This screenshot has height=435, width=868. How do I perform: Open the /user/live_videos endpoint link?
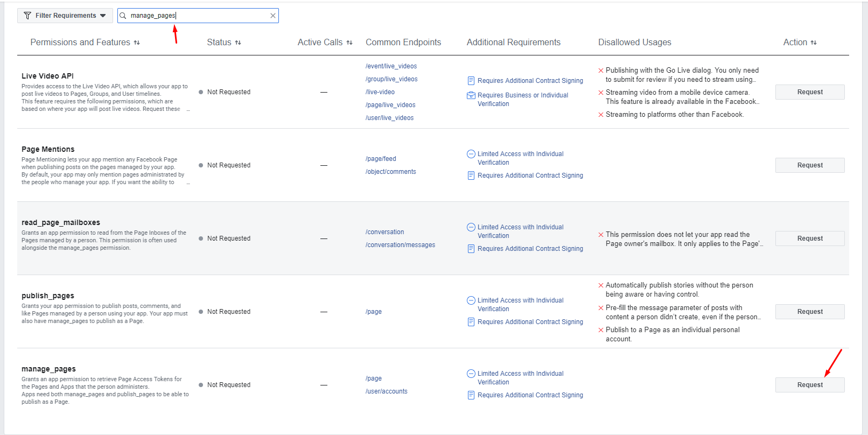(x=389, y=118)
